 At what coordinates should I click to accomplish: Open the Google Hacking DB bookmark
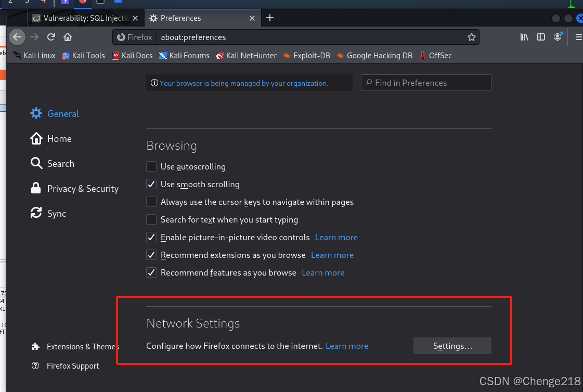point(374,55)
